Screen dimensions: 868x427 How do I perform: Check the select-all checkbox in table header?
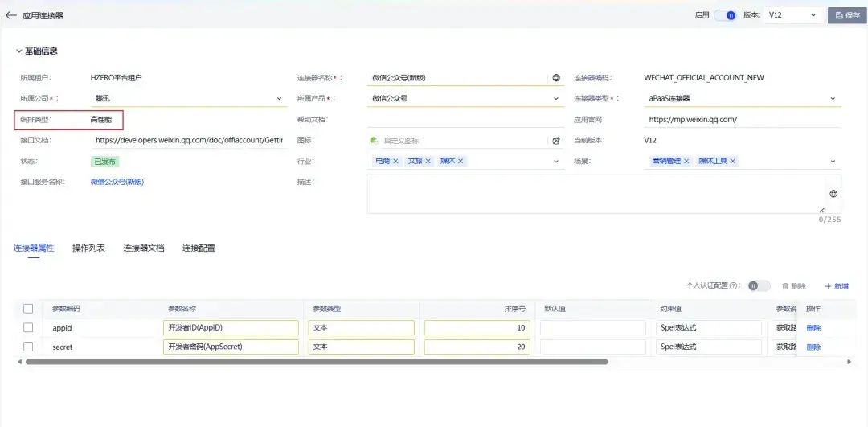click(x=28, y=309)
